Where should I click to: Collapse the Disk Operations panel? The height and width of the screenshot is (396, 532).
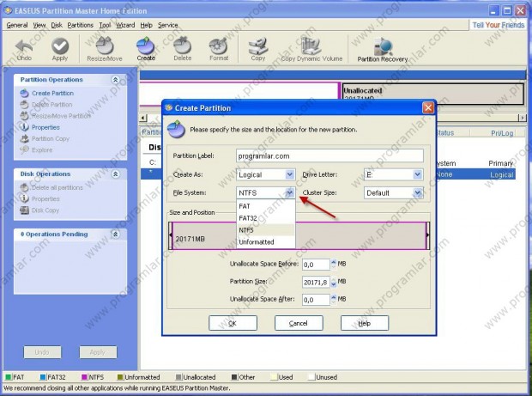point(115,174)
